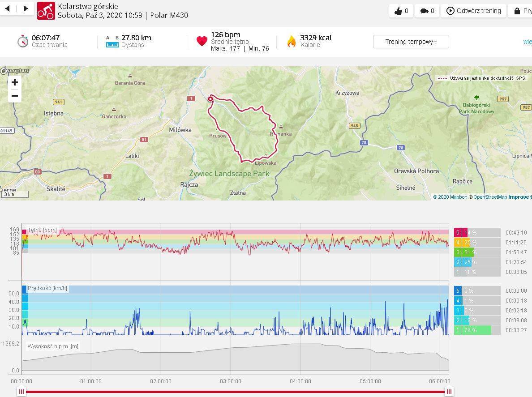Click the mountain biking sport icon
The image size is (532, 397).
pyautogui.click(x=46, y=11)
